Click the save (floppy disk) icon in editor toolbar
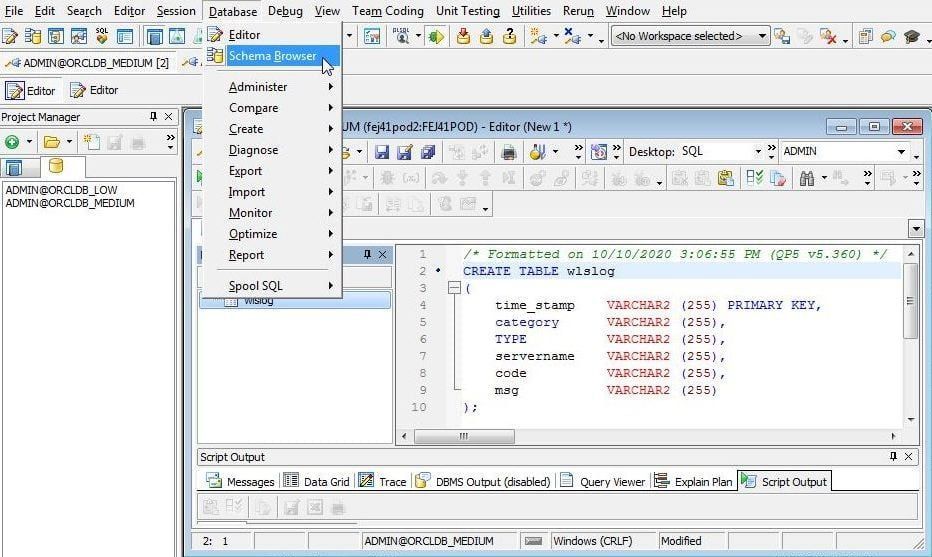 click(382, 152)
